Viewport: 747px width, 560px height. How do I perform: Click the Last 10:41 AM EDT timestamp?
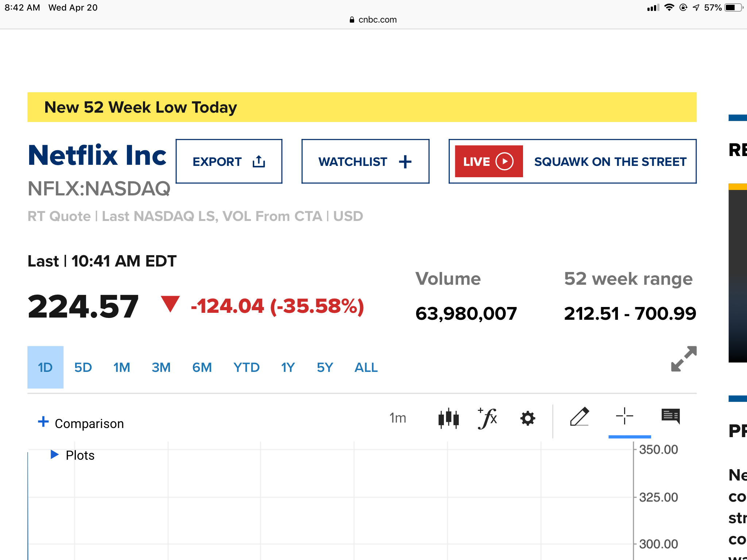click(102, 261)
